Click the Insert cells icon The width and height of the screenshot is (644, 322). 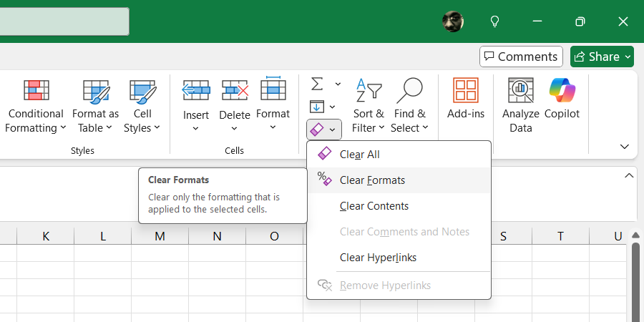coord(195,91)
